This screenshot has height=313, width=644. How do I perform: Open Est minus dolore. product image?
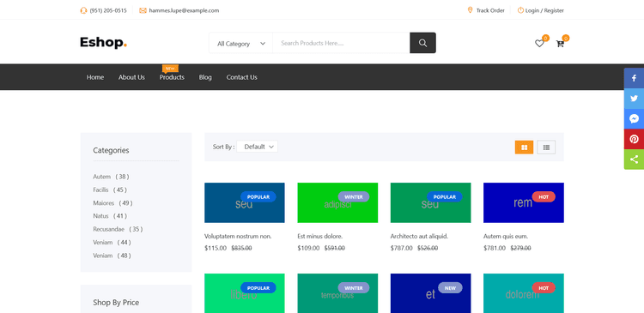(x=337, y=202)
